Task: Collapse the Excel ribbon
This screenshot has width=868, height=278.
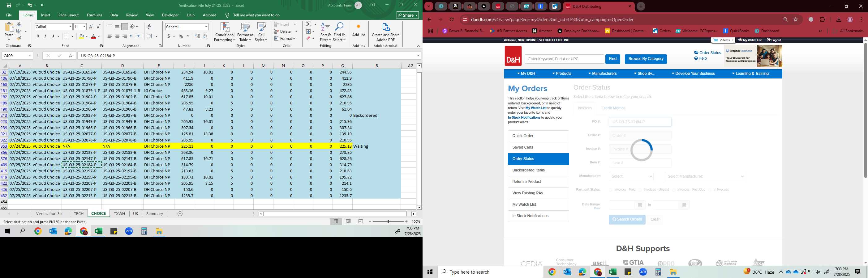Action: [418, 46]
